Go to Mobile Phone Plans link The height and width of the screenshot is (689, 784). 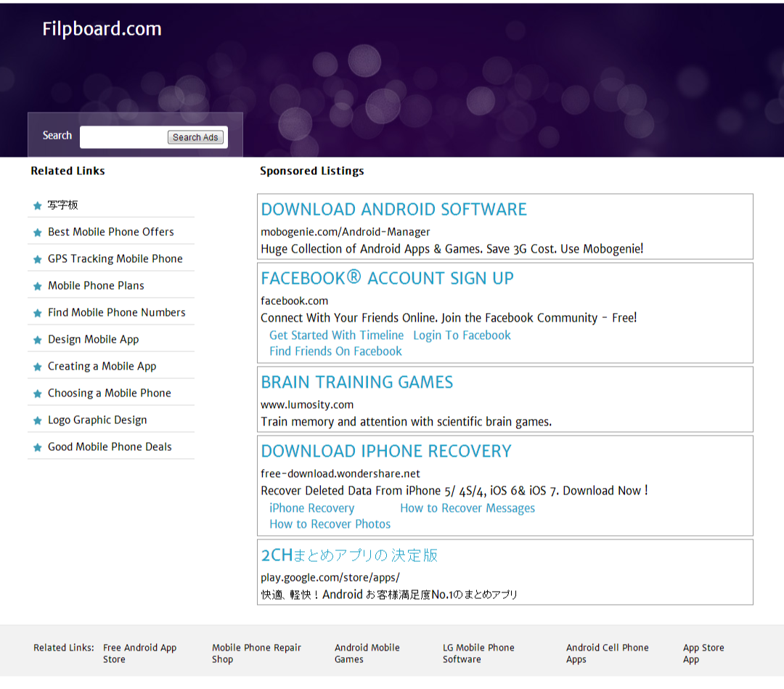[96, 285]
